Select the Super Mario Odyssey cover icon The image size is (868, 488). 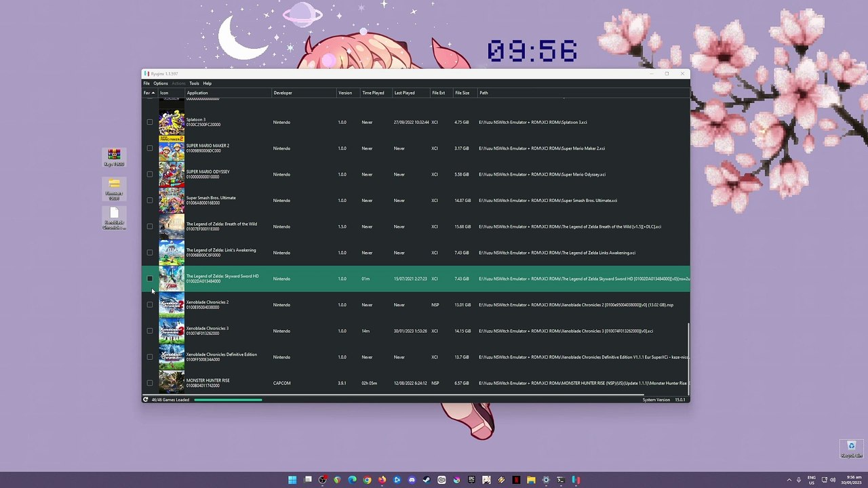point(172,174)
